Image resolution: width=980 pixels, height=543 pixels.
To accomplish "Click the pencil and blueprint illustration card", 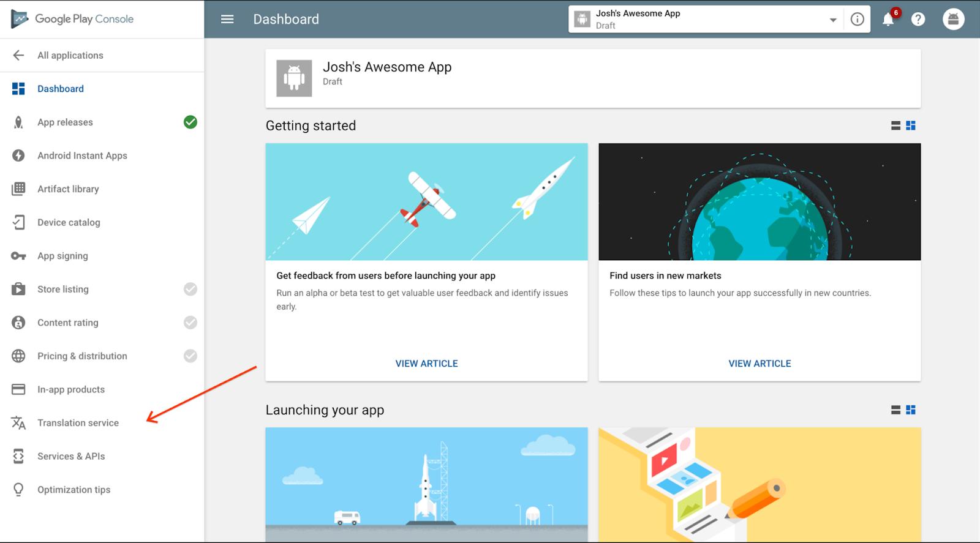I will click(x=759, y=485).
